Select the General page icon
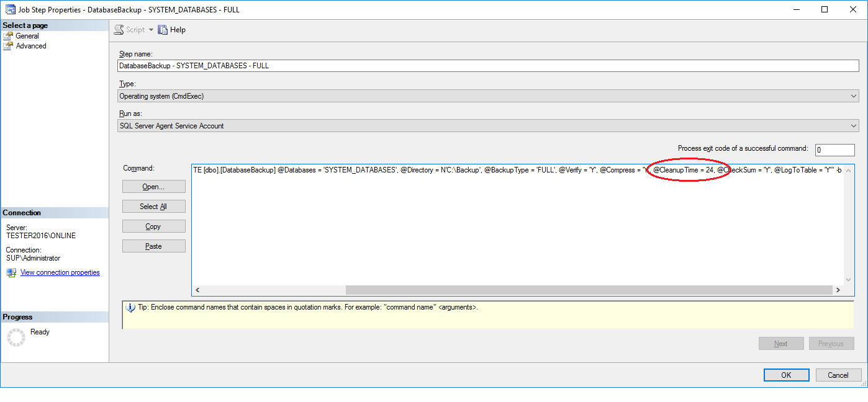868x402 pixels. coord(8,36)
